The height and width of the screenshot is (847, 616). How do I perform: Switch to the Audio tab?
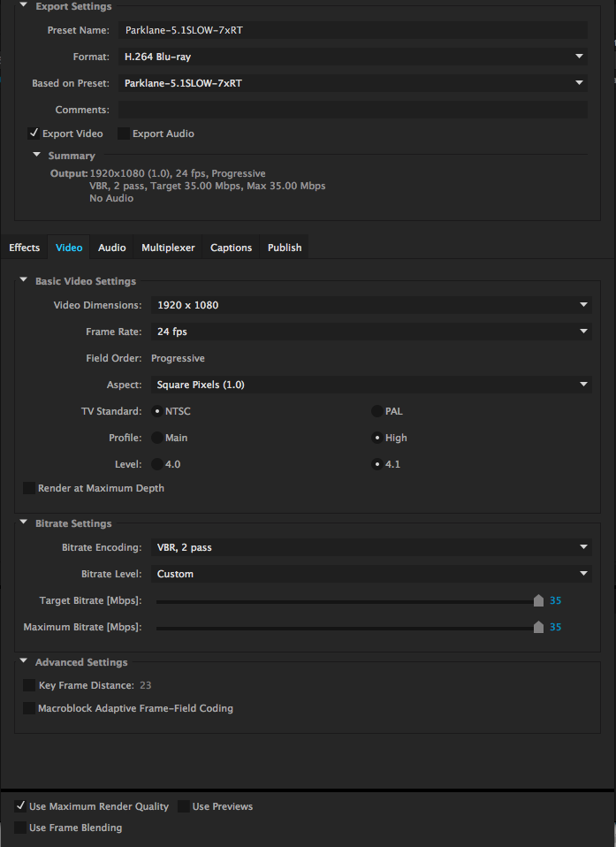pyautogui.click(x=111, y=248)
